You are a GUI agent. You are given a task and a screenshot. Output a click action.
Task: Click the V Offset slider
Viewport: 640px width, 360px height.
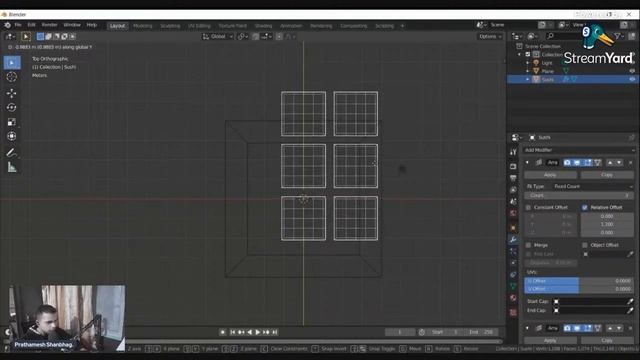(x=579, y=289)
